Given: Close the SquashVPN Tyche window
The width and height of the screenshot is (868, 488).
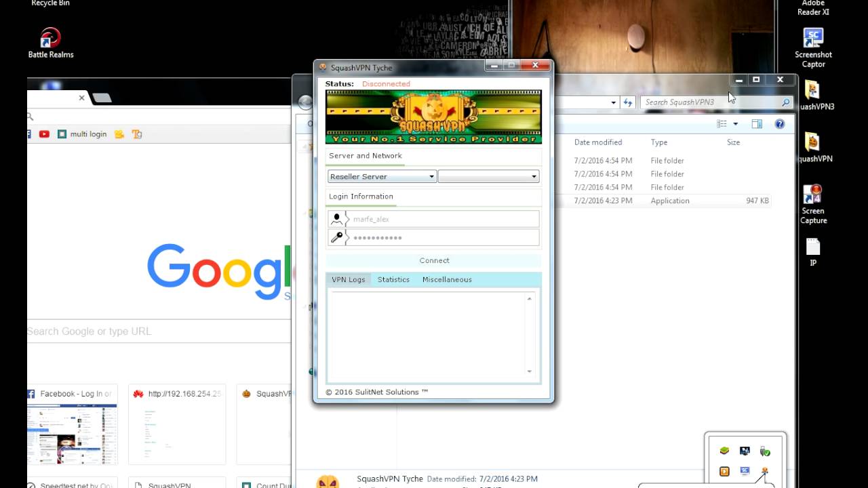Looking at the screenshot, I should 535,66.
